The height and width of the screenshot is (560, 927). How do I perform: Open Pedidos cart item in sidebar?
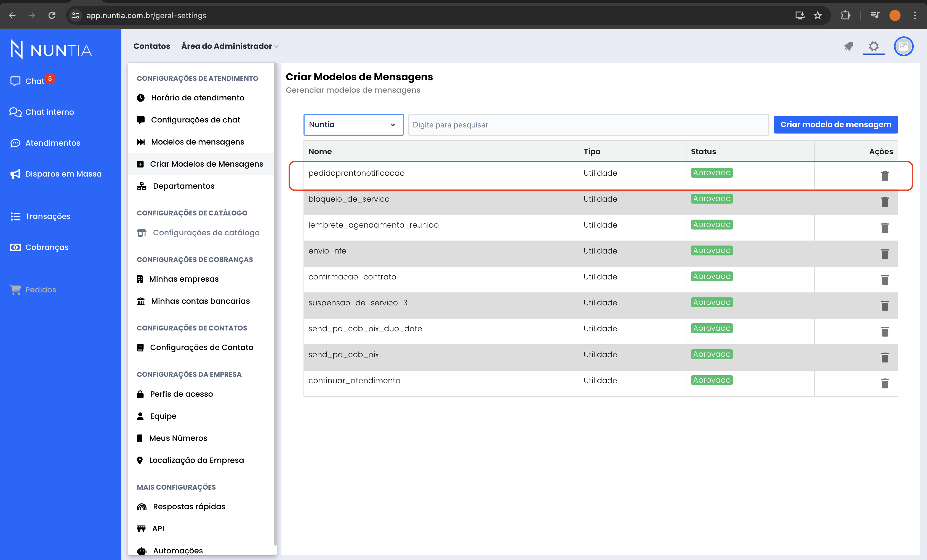click(33, 290)
